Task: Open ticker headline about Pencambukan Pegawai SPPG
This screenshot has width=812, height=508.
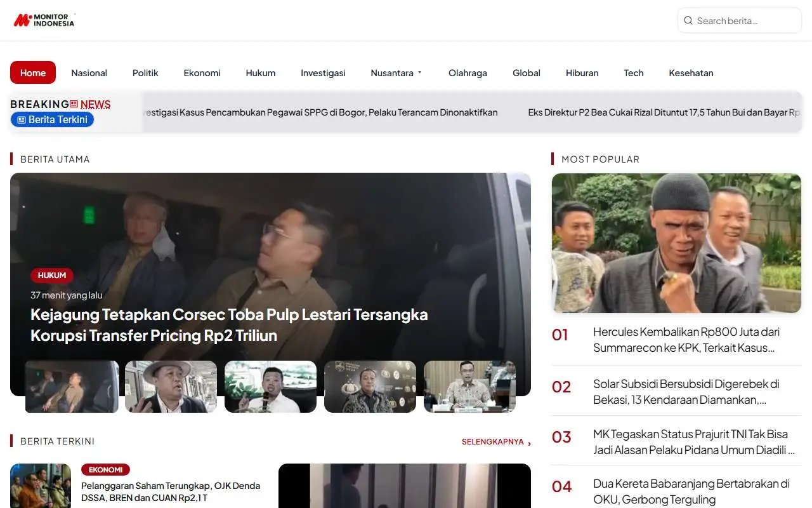Action: tap(320, 112)
